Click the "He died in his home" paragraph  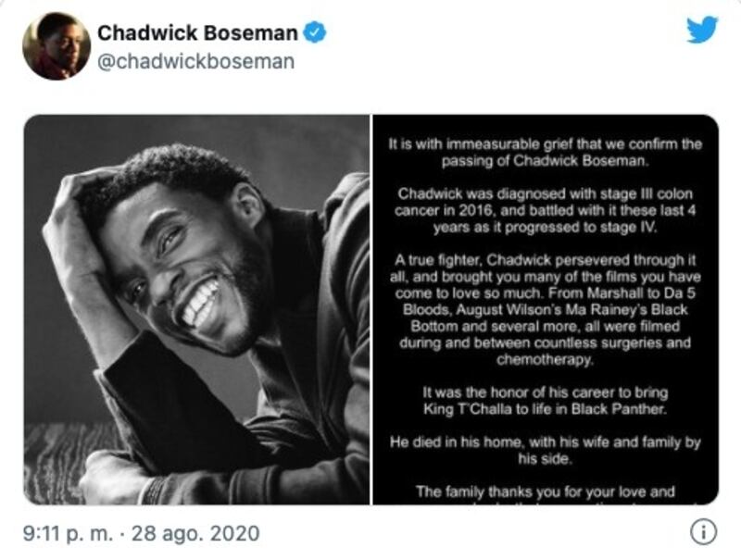545,448
